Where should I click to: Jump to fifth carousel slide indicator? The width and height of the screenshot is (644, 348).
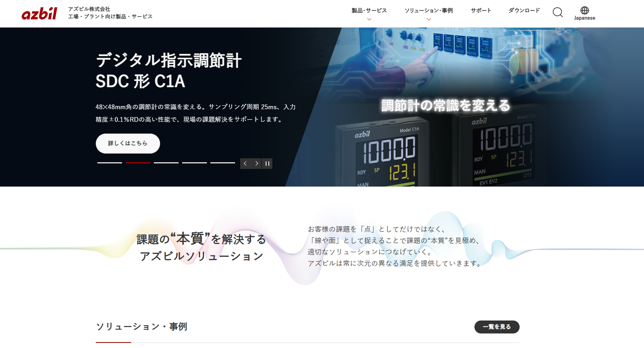[223, 163]
